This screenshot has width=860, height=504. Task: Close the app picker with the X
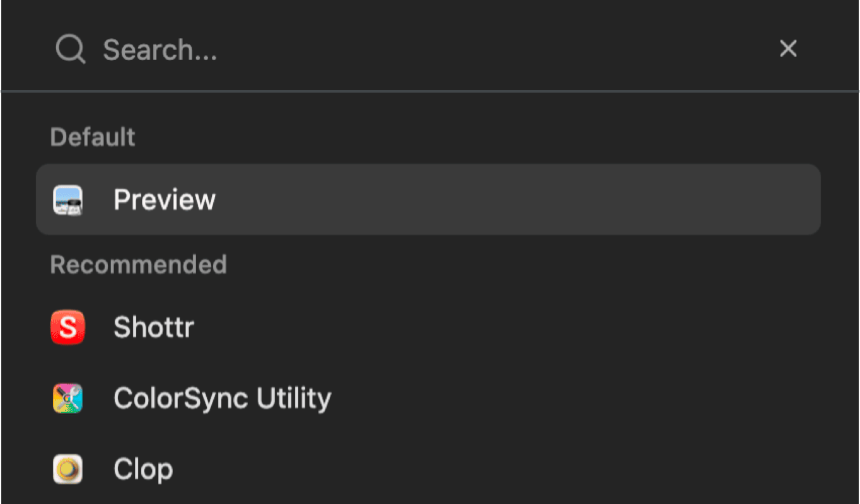tap(787, 49)
